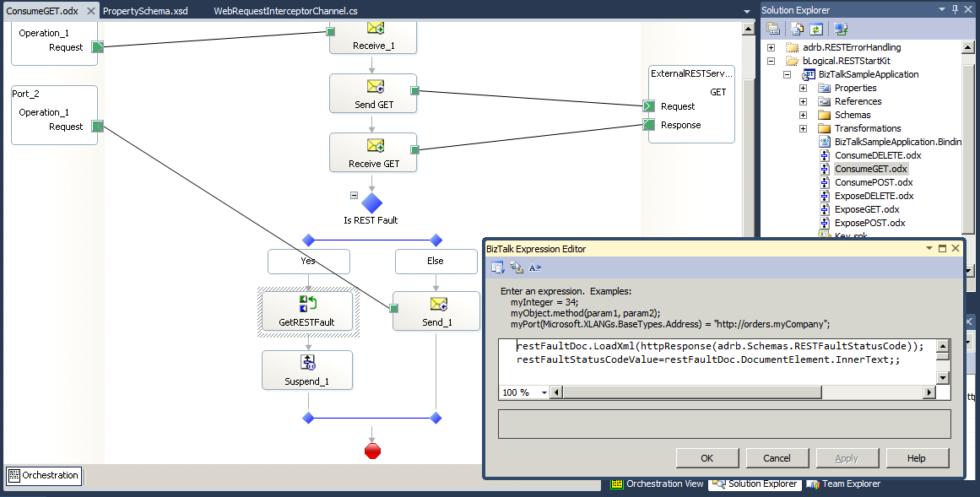
Task: Select the Is REST Fault decision diamond
Action: 372,203
